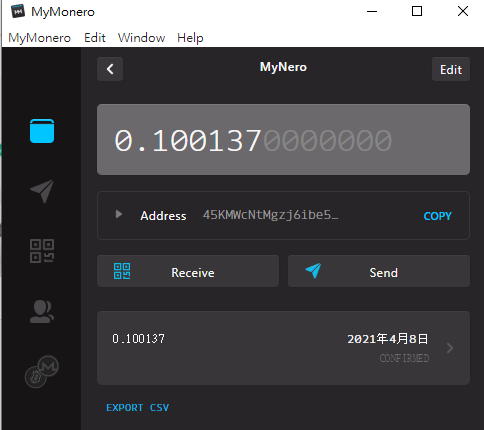Click the Address label
This screenshot has height=430, width=484.
point(163,216)
